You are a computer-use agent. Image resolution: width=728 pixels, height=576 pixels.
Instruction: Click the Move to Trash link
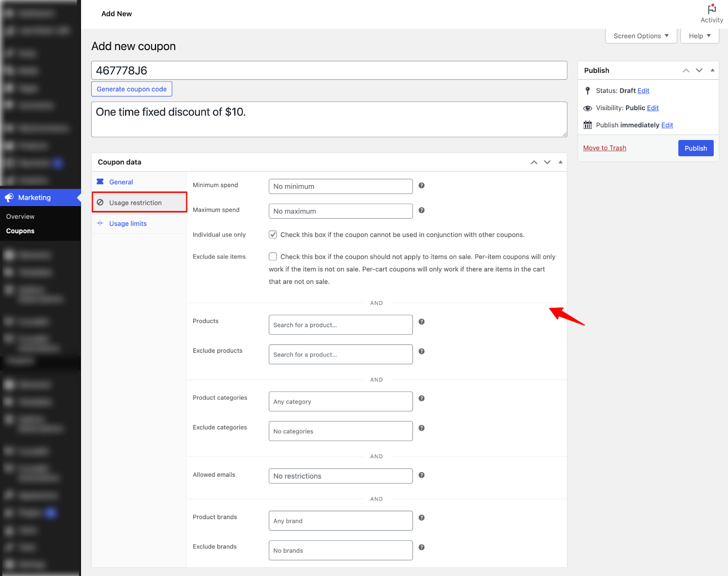(x=604, y=148)
